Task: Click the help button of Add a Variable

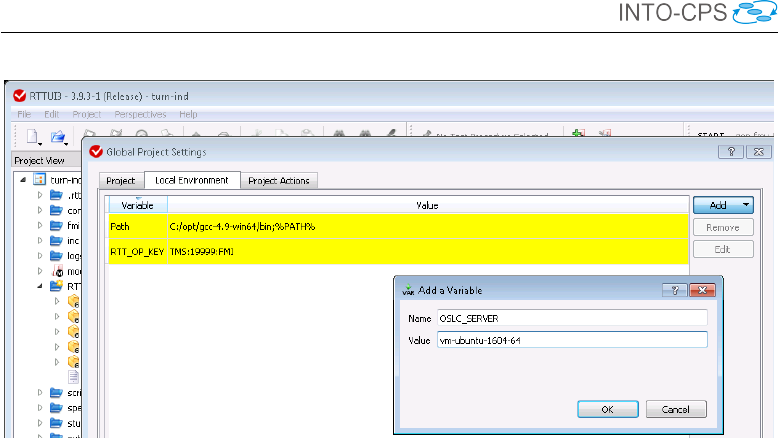Action: [x=675, y=290]
